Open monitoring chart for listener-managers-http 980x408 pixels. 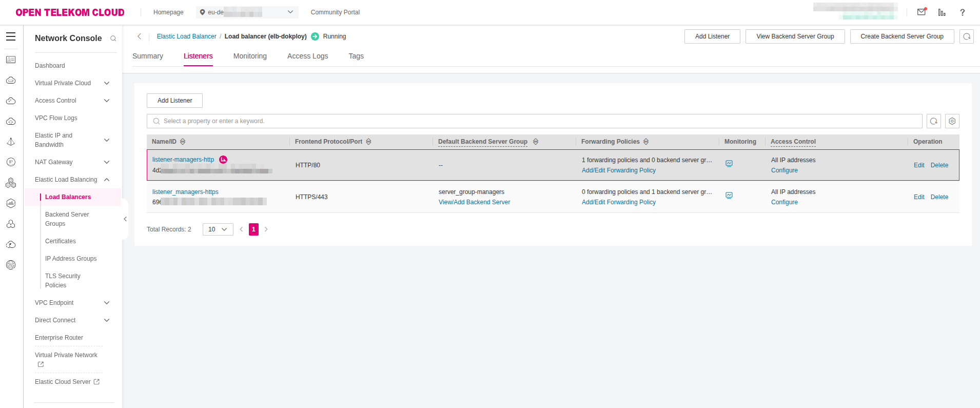click(x=729, y=164)
